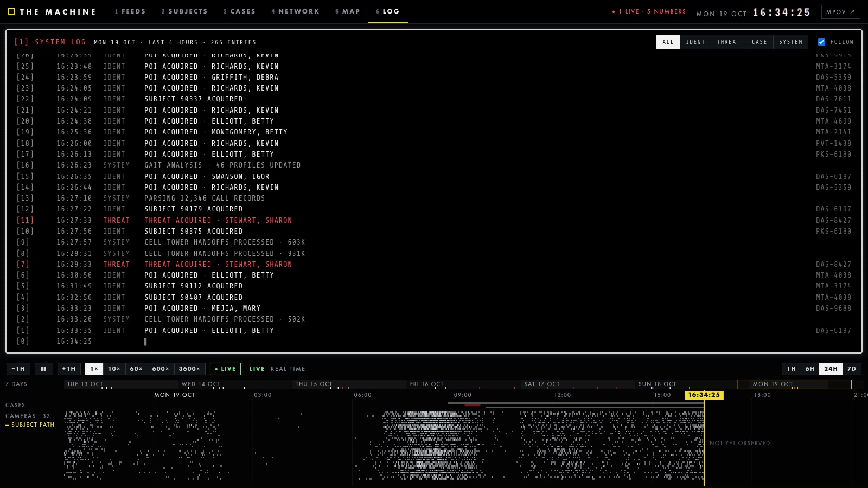Filter log by THREAT entries

coord(728,42)
